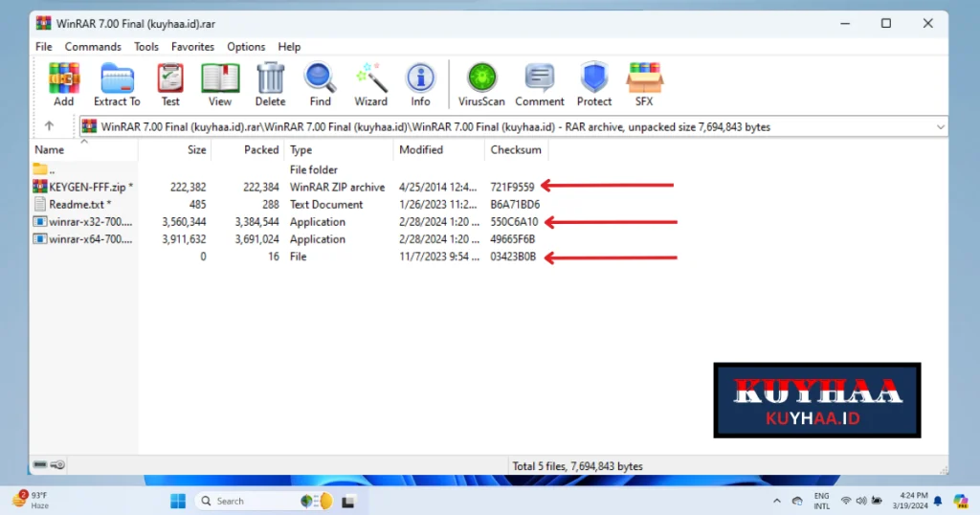980x515 pixels.
Task: Click size value 3,911,632
Action: tap(184, 239)
